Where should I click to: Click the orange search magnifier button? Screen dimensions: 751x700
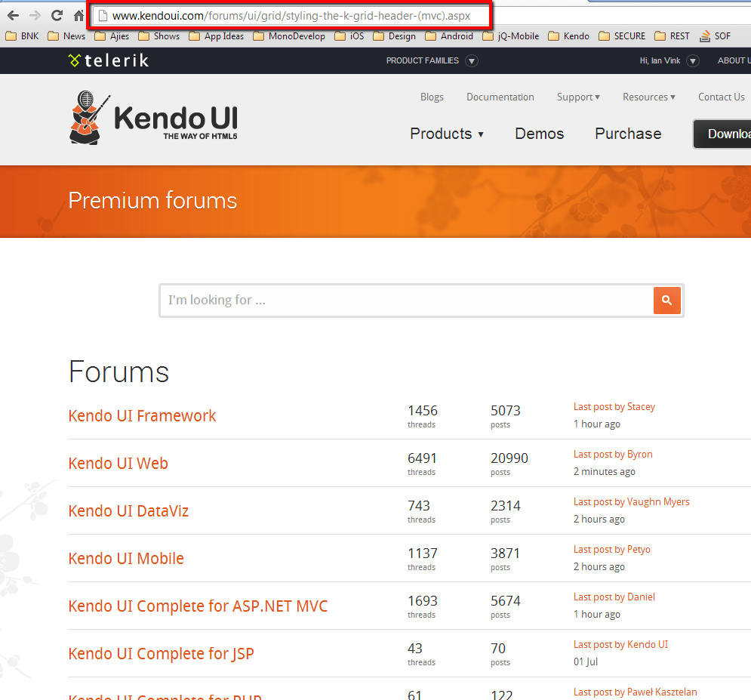click(x=666, y=301)
